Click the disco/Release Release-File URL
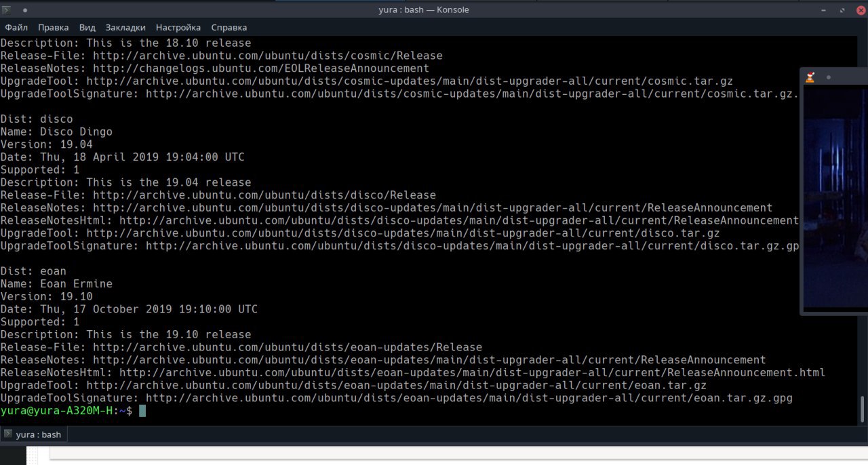Screen dimensions: 868x465 coord(264,195)
